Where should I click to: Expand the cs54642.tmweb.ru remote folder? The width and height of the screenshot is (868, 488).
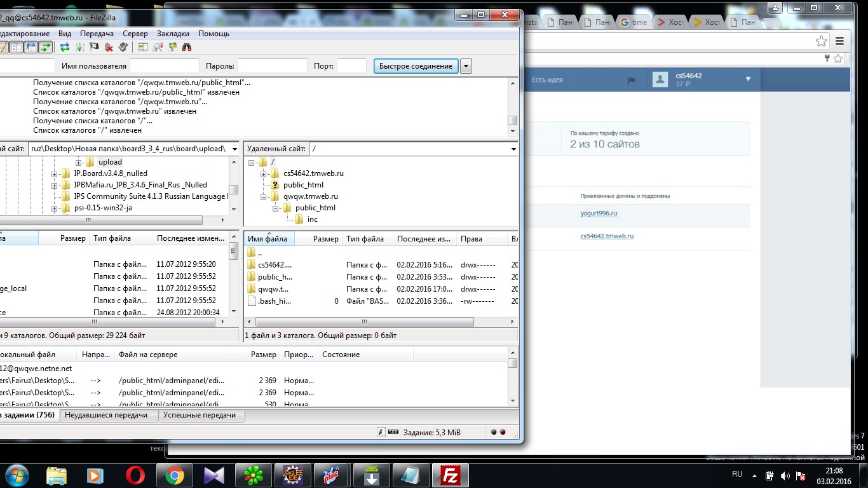click(264, 173)
